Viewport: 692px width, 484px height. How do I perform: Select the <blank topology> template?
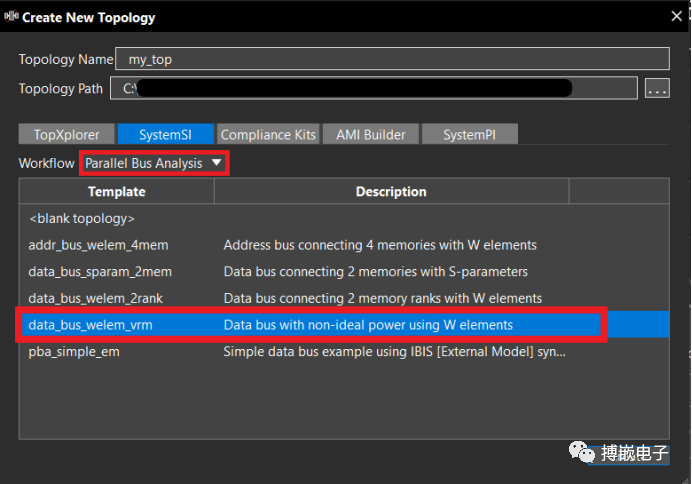click(82, 218)
